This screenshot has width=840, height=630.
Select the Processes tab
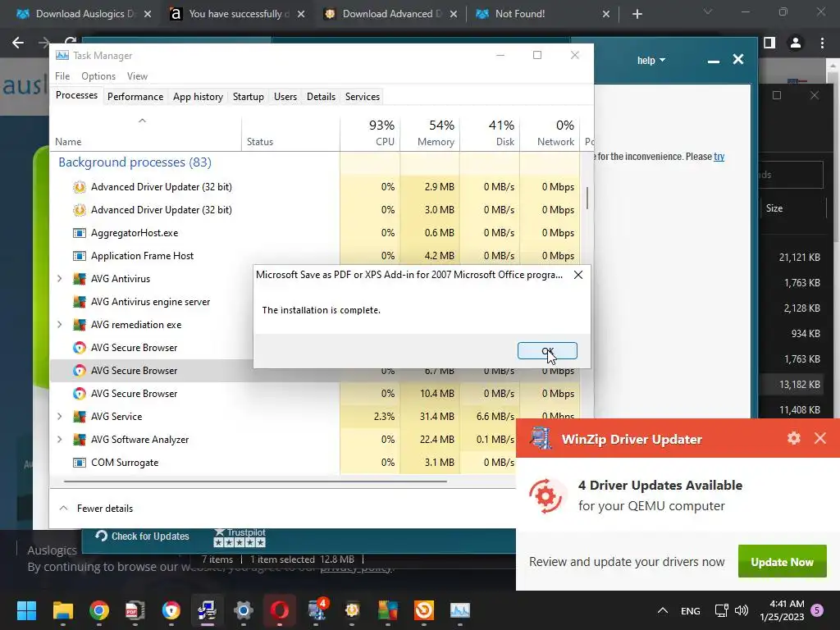point(76,95)
